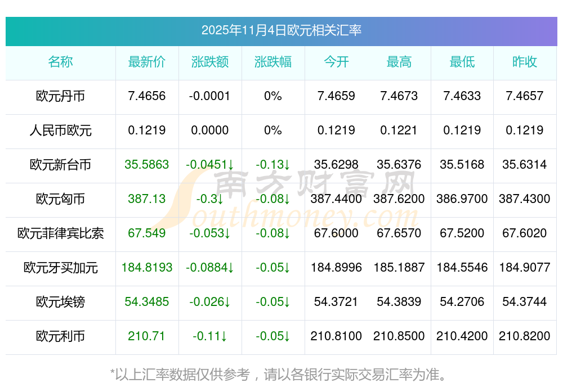This screenshot has width=563, height=392.
Task: Click the 昨收 column header
Action: [x=525, y=62]
